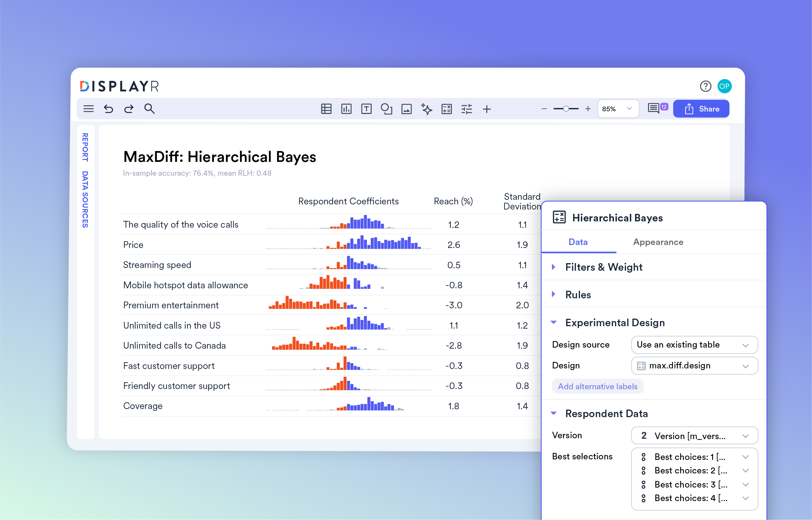
Task: Undo the last action
Action: point(108,109)
